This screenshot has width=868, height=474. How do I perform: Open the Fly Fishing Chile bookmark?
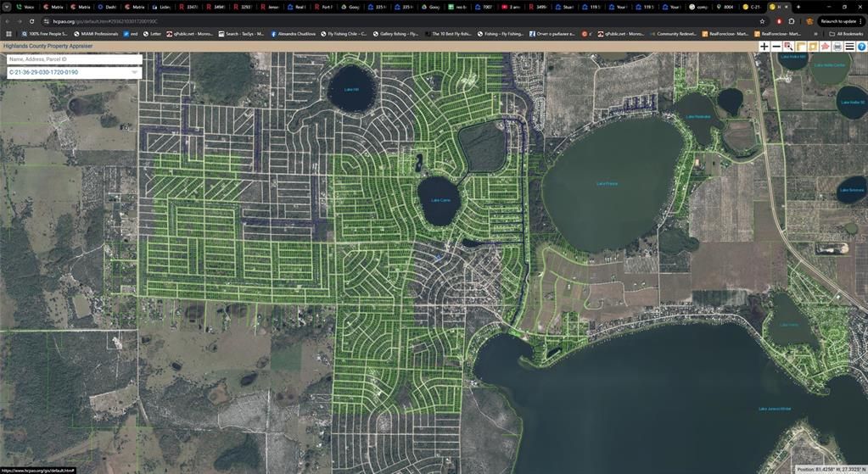pyautogui.click(x=344, y=34)
